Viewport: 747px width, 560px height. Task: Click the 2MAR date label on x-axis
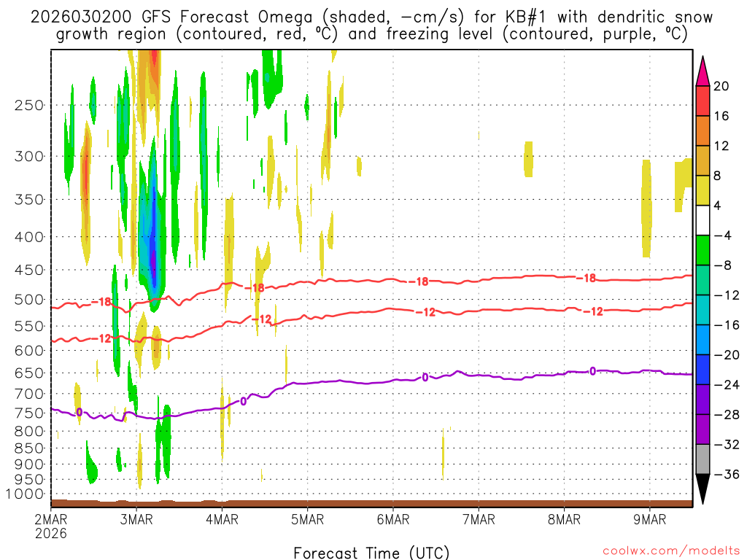[51, 519]
